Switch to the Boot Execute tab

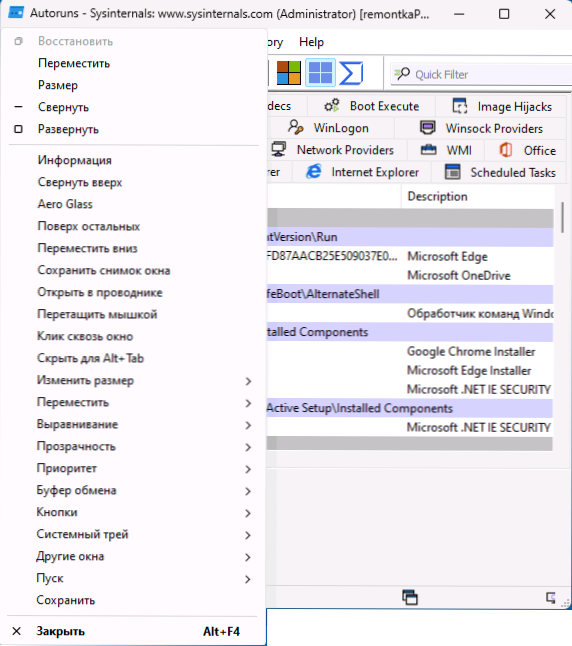[x=371, y=106]
